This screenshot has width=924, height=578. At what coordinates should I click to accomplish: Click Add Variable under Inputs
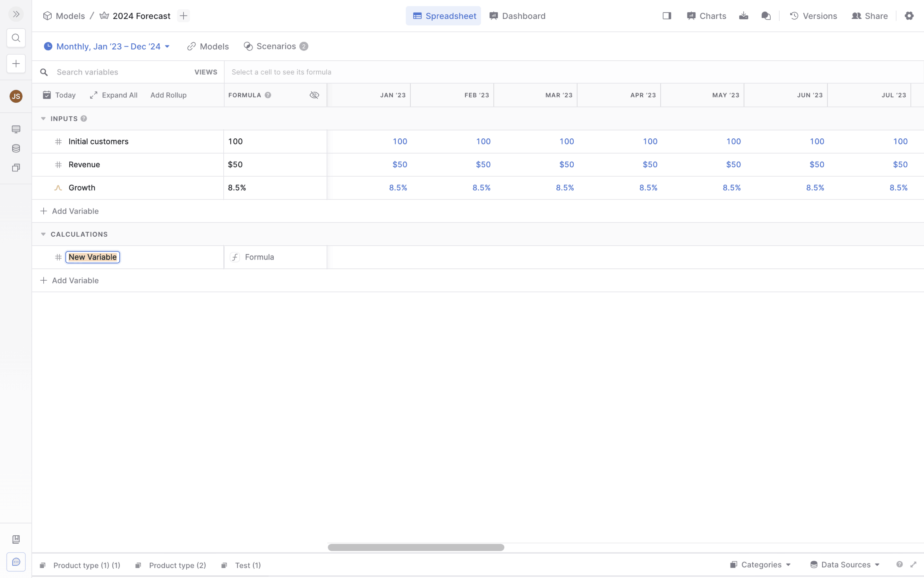pos(70,211)
